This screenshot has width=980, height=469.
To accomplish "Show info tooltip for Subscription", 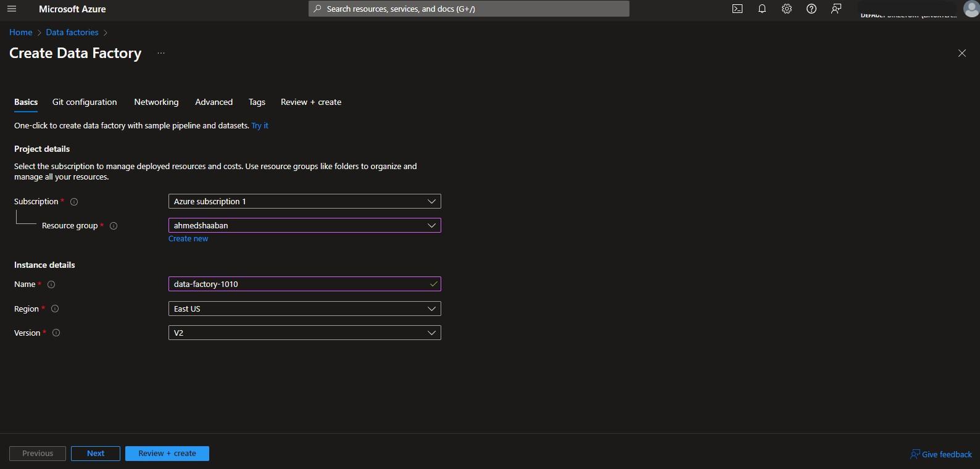I will pos(74,202).
